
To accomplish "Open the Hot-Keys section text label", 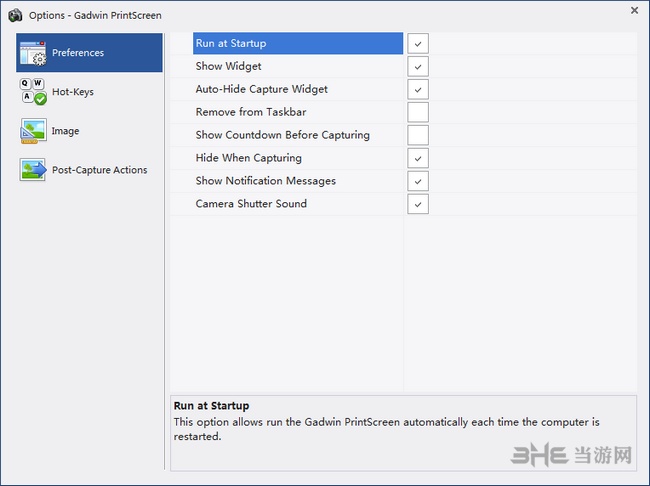I will tap(72, 92).
